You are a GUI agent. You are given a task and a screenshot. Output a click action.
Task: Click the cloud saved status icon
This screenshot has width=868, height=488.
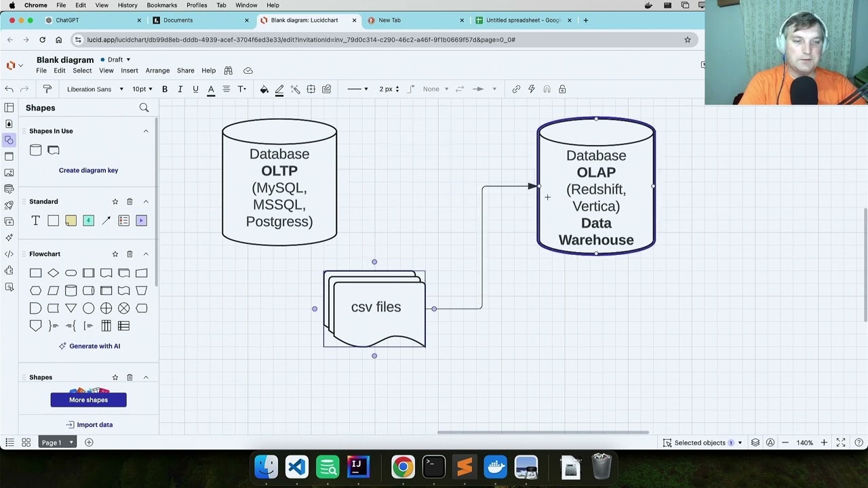tap(248, 70)
